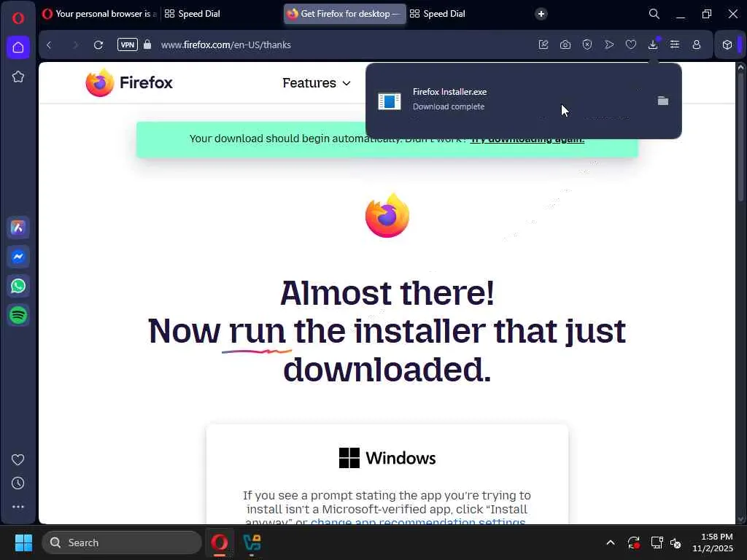Open the downloaded Firefox Installer.exe

pyautogui.click(x=449, y=91)
